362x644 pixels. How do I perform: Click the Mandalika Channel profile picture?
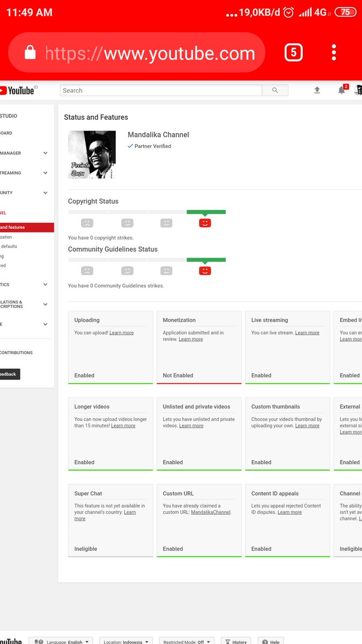[x=92, y=155]
